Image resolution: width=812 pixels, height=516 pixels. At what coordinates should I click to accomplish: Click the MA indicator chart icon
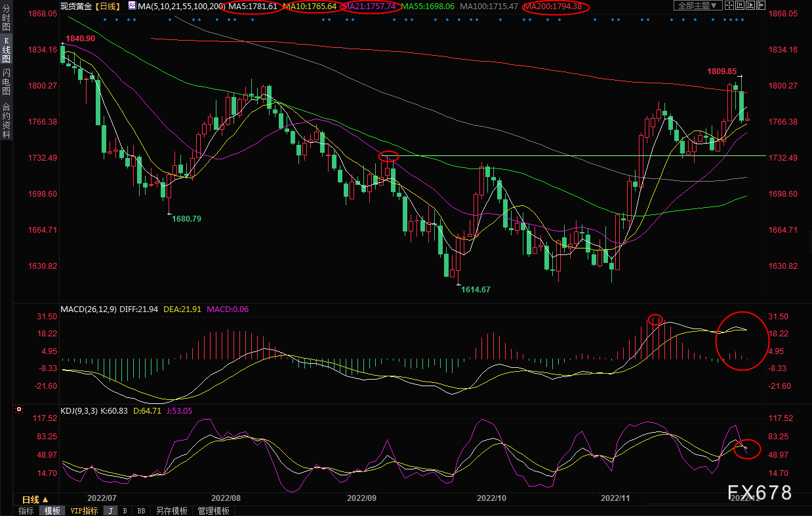(132, 6)
